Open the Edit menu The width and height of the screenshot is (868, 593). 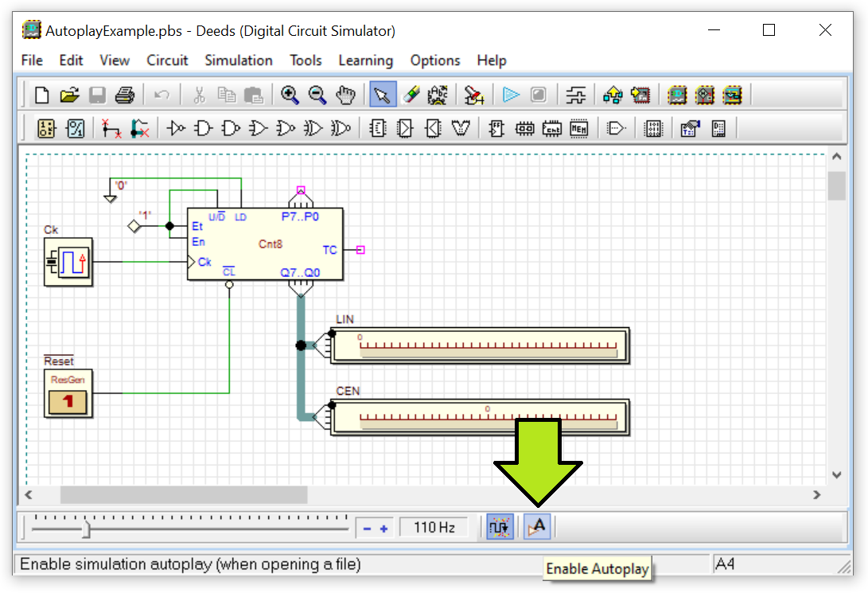(x=71, y=60)
